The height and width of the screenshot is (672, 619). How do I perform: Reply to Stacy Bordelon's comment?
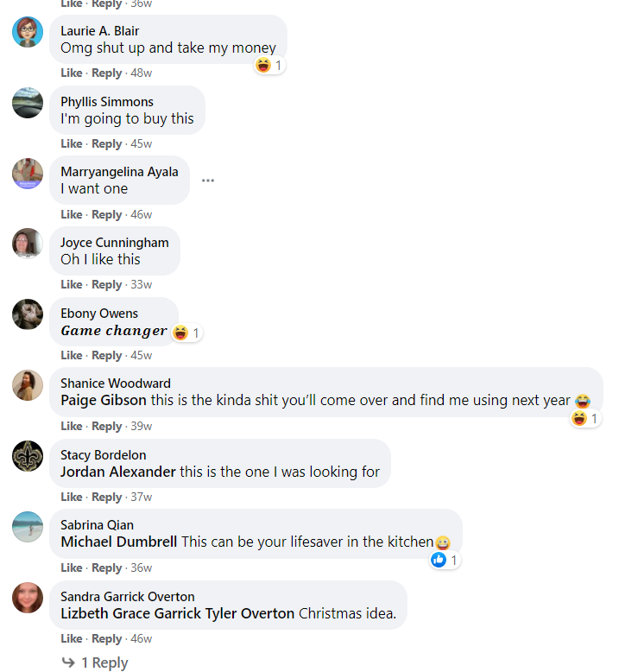tap(107, 497)
